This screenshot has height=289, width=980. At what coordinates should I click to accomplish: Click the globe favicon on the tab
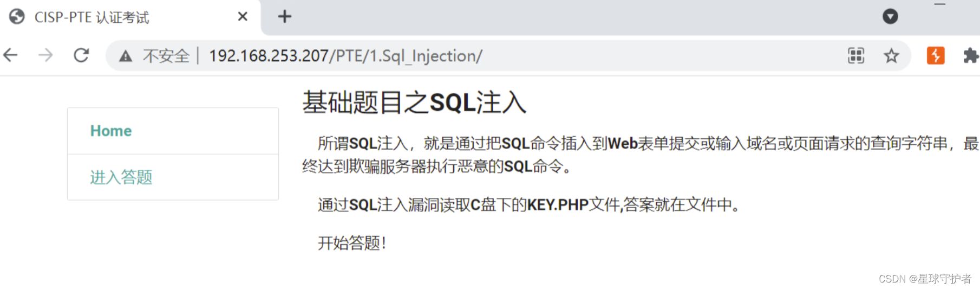17,17
